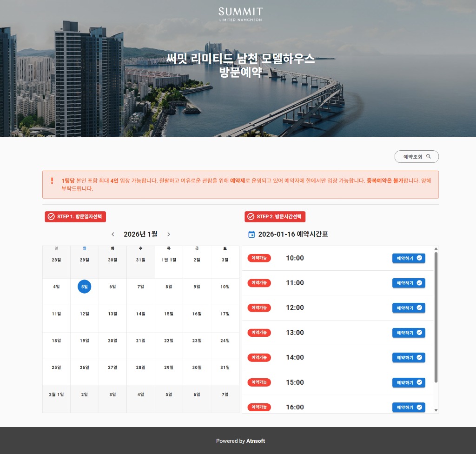Select the highlighted 5일 date circle

click(x=84, y=287)
